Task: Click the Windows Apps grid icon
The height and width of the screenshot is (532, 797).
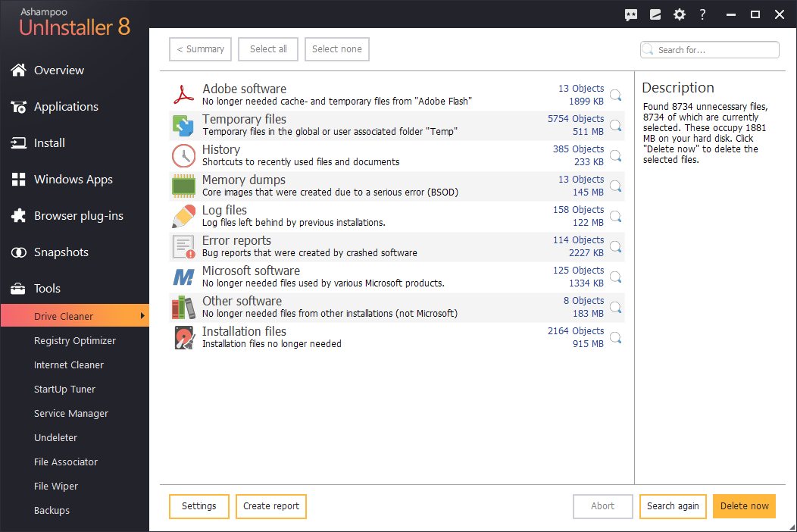Action: tap(18, 179)
